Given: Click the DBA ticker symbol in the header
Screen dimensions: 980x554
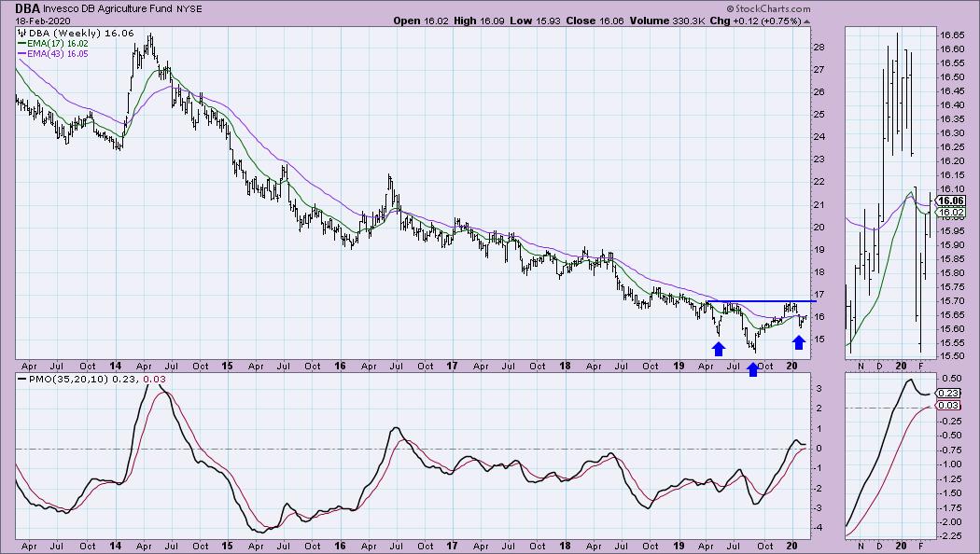Looking at the screenshot, I should 27,8.
